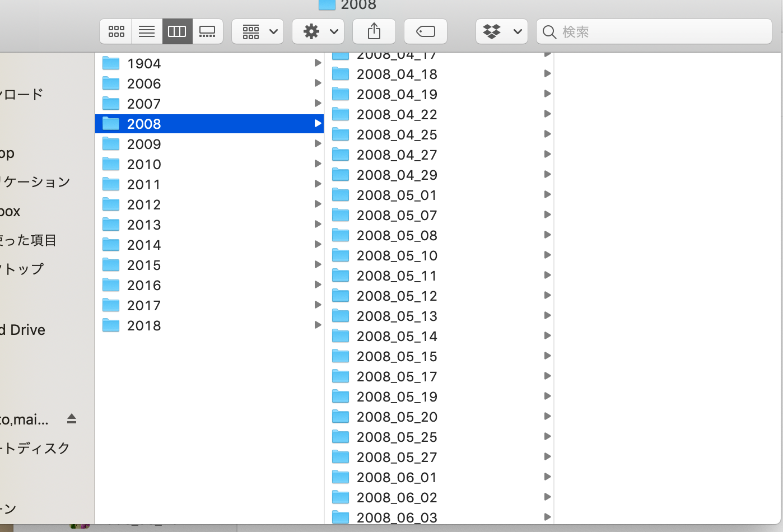Open the 2008_05_19 folder
This screenshot has width=783, height=532.
439,396
